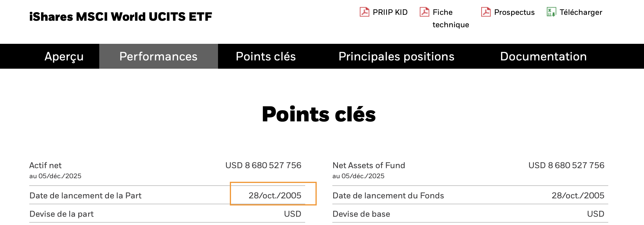
Task: Click the Actif net USD amount
Action: point(263,165)
